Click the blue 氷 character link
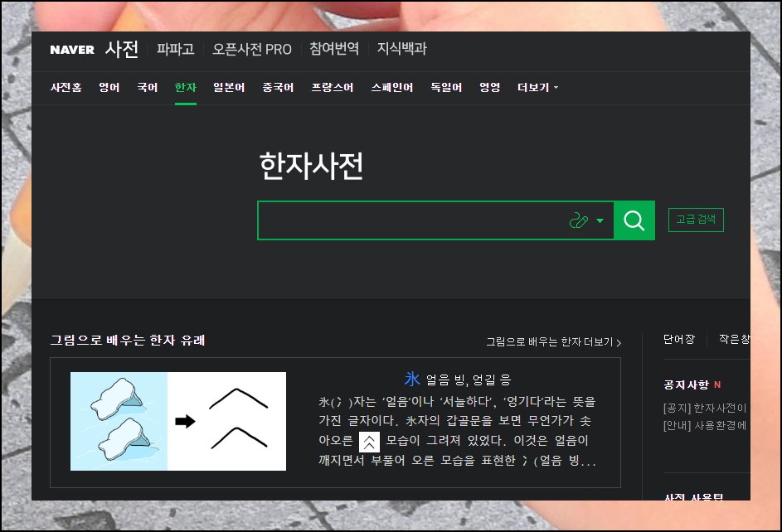 coord(412,379)
